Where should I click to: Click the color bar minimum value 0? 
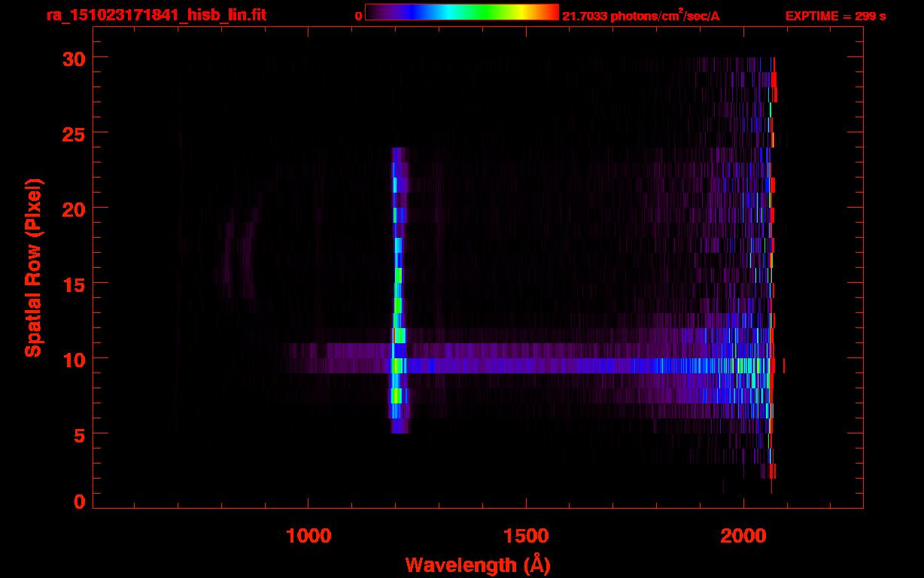coord(359,16)
